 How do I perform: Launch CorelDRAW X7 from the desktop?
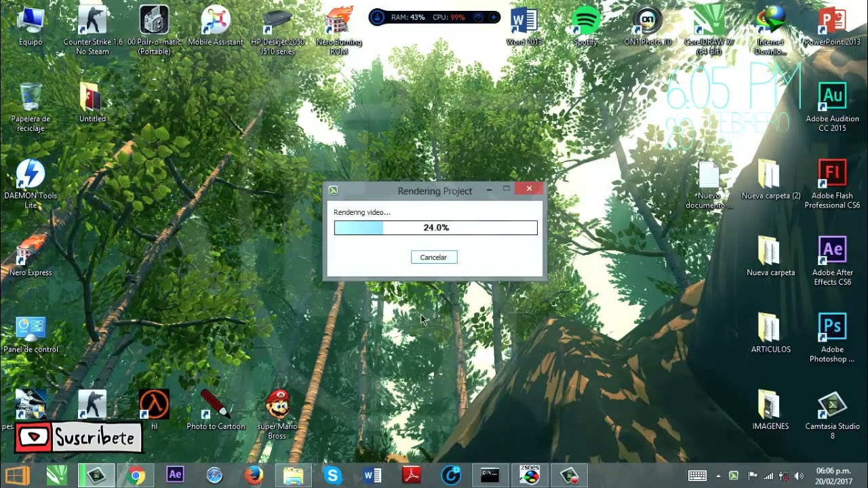click(709, 20)
